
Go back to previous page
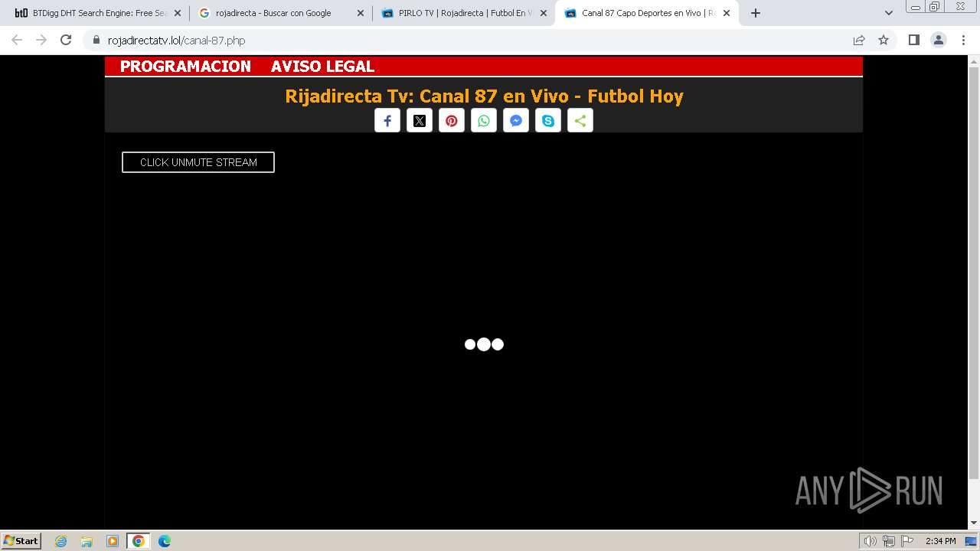tap(17, 40)
